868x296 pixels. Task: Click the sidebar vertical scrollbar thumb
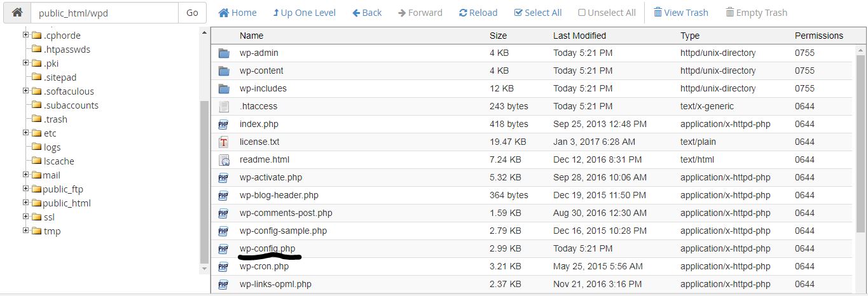(x=204, y=182)
